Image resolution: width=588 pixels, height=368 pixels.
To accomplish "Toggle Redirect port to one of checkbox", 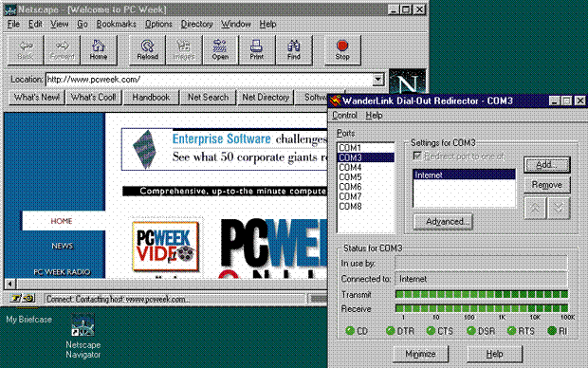I will click(417, 156).
